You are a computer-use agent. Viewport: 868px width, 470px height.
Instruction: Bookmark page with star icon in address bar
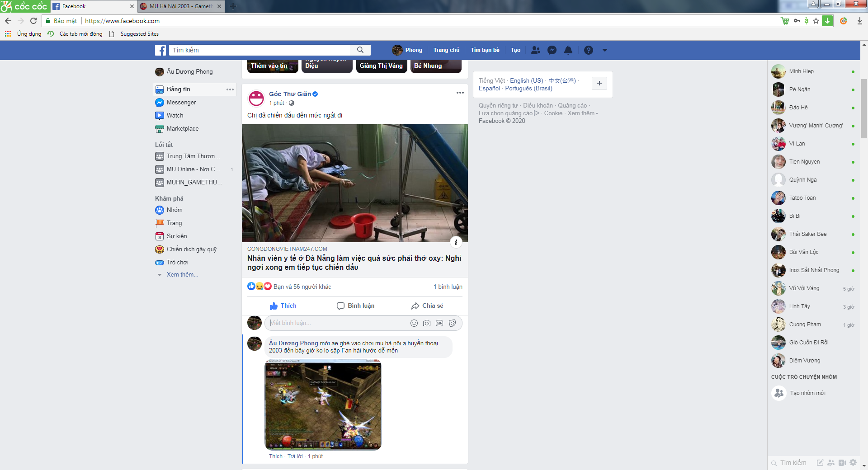[x=816, y=21]
